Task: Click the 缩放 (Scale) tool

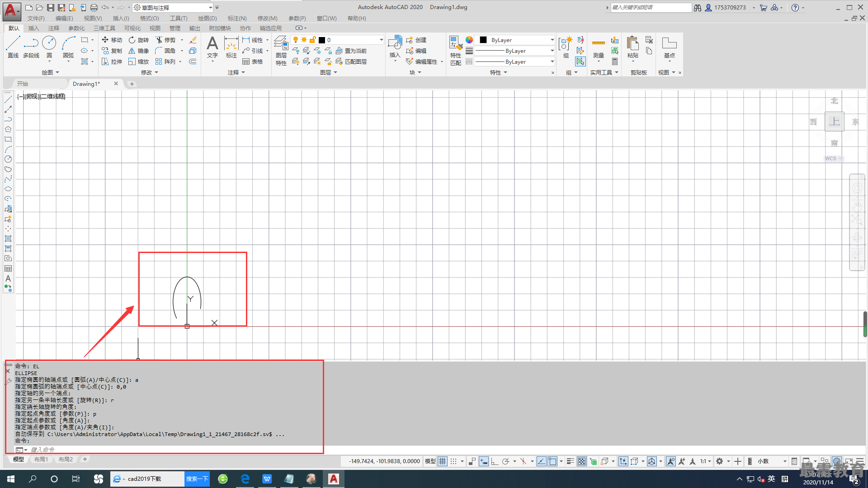Action: pyautogui.click(x=138, y=61)
